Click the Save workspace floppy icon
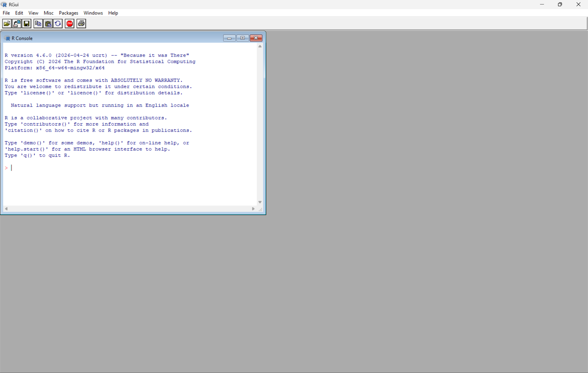 [x=27, y=24]
